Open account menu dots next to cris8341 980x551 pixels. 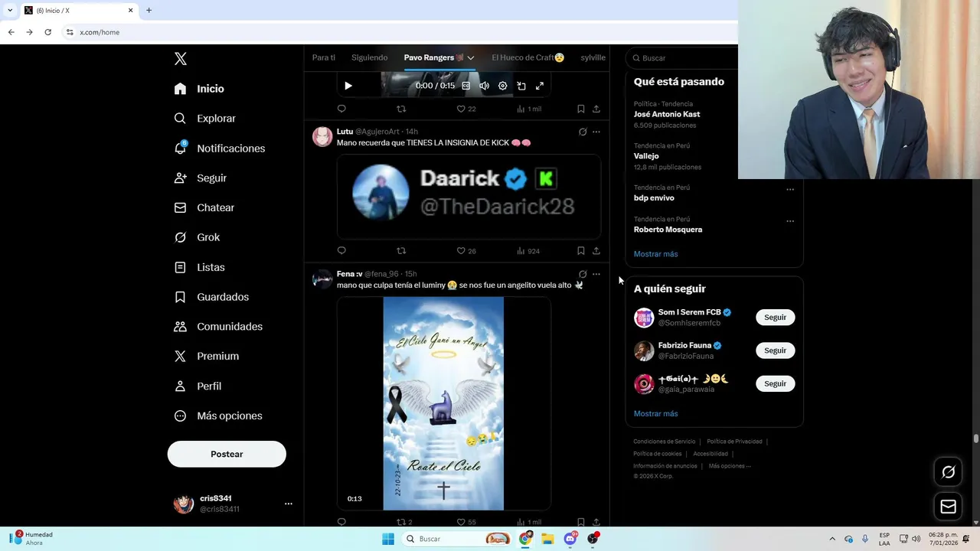(289, 504)
